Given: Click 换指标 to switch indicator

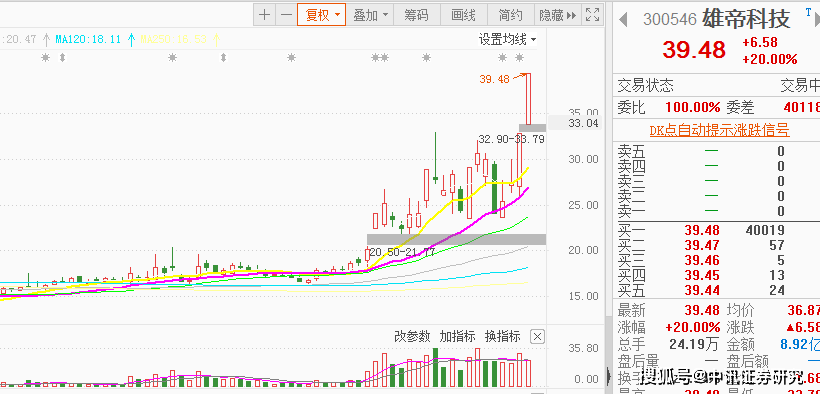Looking at the screenshot, I should pyautogui.click(x=503, y=336).
